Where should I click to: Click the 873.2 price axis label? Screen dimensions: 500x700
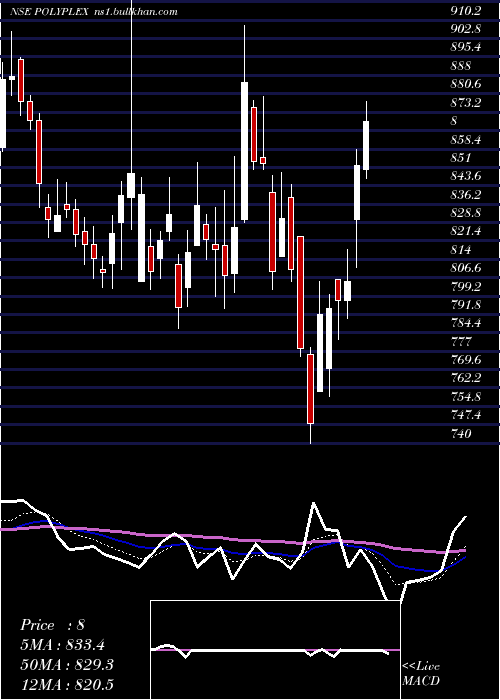(x=466, y=103)
